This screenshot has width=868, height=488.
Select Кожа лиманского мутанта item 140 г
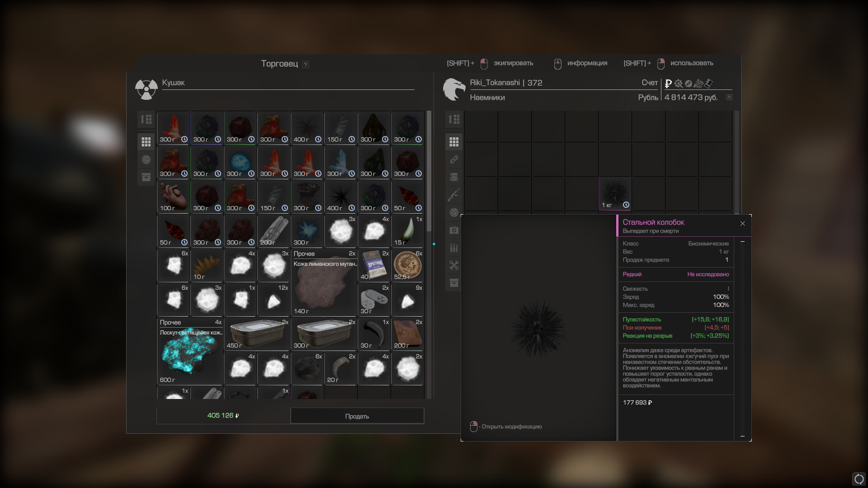coord(324,283)
